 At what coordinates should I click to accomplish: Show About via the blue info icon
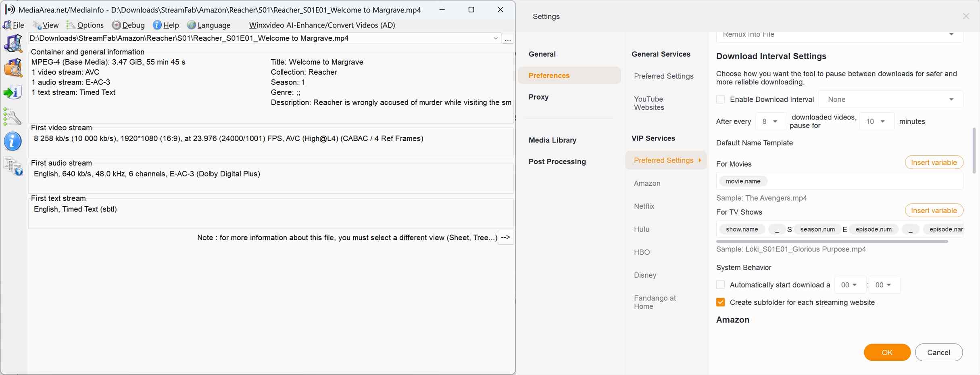pos(13,141)
